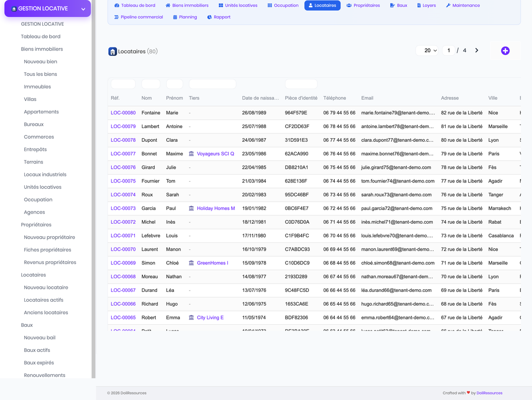Viewport: 532px width, 400px height.
Task: Click the email julie.girard75@tenant-demo.com
Action: coord(396,167)
